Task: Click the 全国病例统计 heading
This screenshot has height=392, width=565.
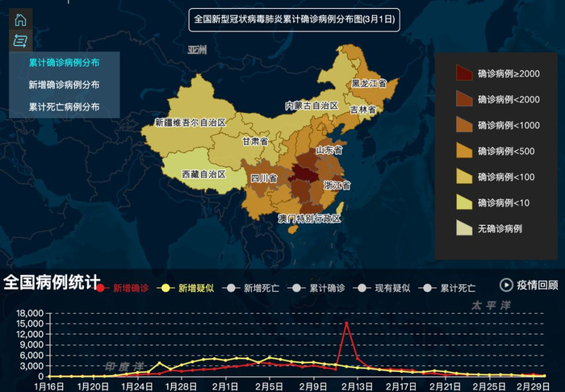Action: (52, 282)
